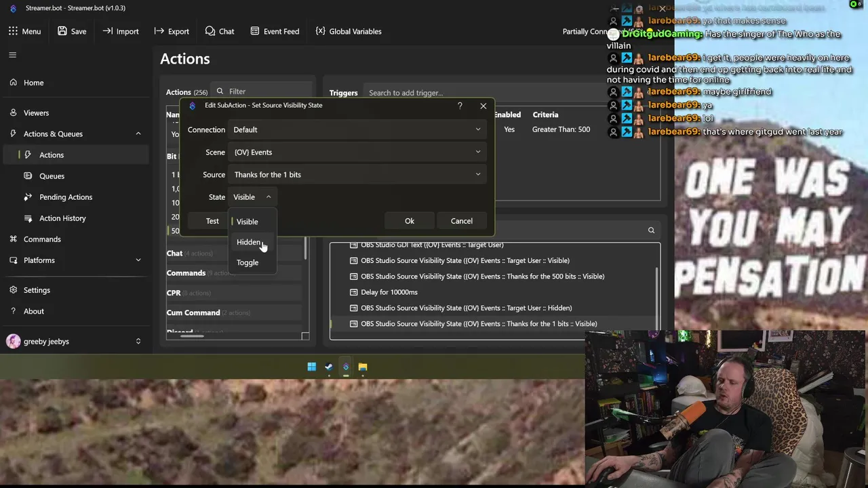868x488 pixels.
Task: Click the Viewers icon in sidebar
Action: pos(13,113)
